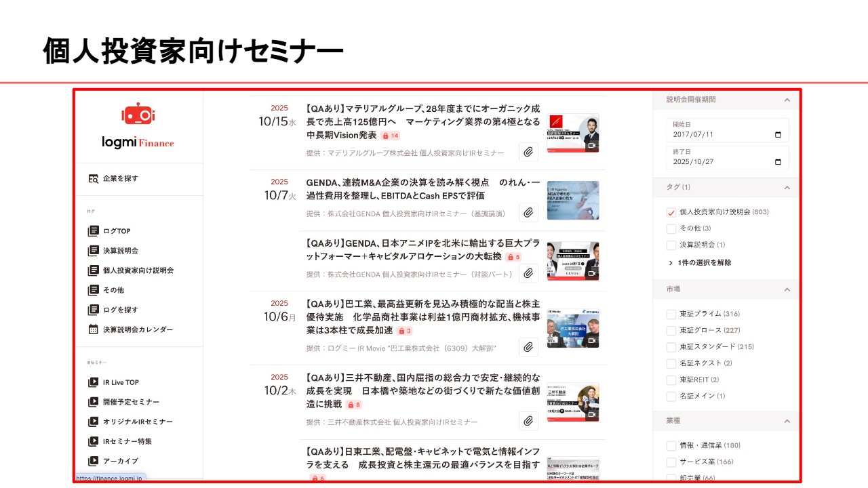Click the アーカイブ sidebar icon
Viewport: 868px width, 488px height.
(94, 461)
